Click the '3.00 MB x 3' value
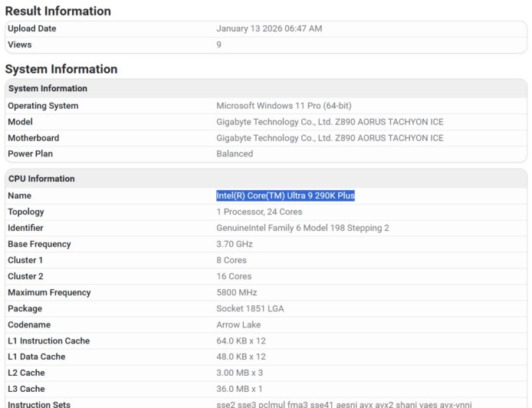The image size is (532, 408). [239, 373]
